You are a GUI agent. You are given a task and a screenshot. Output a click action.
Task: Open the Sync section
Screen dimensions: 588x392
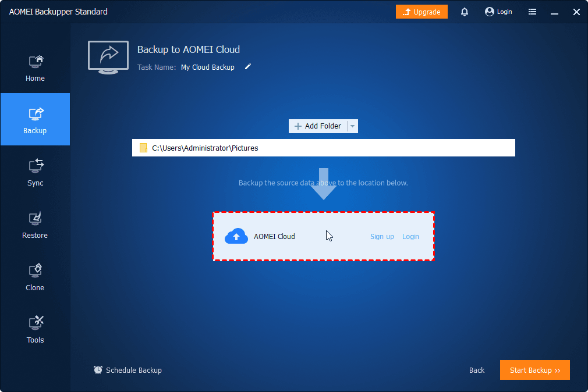coord(36,172)
